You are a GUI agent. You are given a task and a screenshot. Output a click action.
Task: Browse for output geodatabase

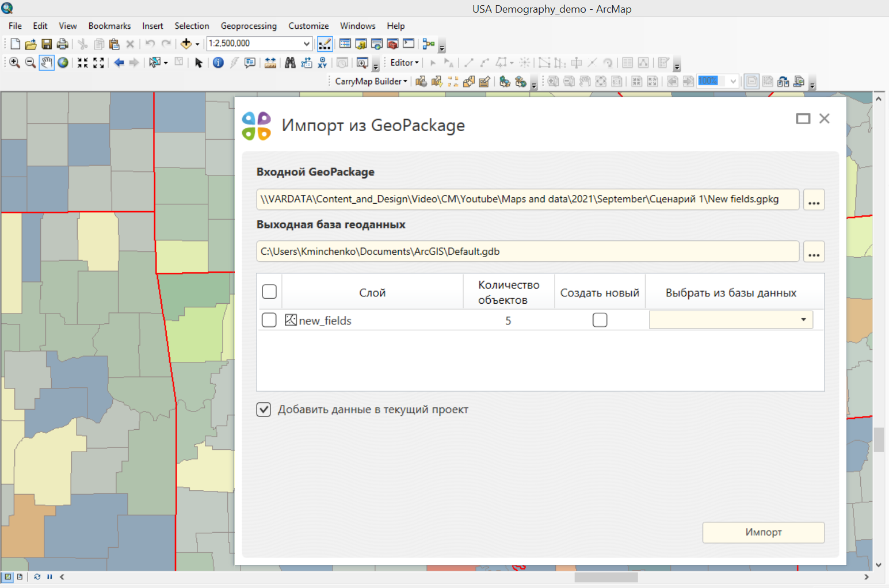814,252
